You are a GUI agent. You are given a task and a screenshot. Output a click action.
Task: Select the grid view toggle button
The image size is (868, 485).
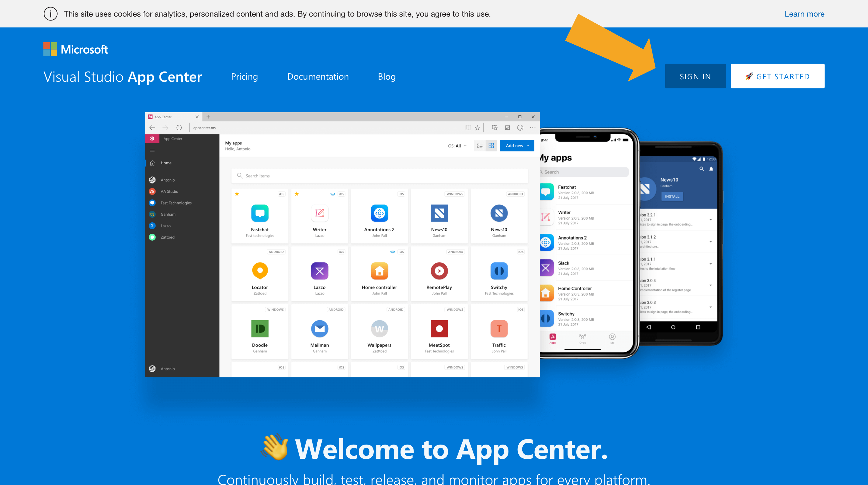point(491,146)
